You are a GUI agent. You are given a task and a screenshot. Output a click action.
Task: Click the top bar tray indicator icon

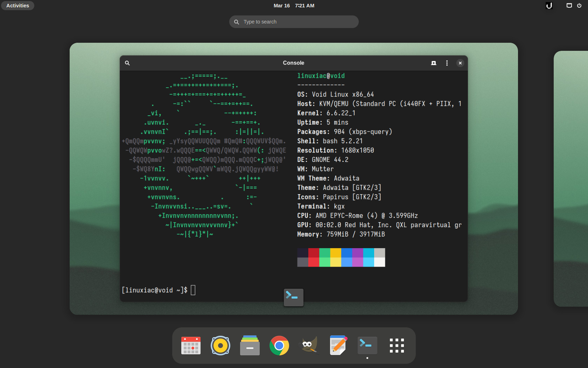coord(549,6)
